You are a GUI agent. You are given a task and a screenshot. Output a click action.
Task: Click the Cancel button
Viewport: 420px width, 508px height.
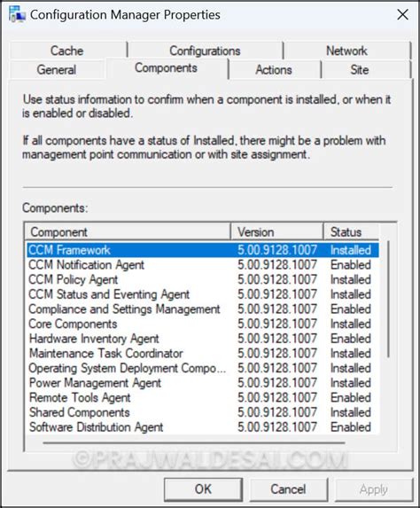click(x=288, y=489)
